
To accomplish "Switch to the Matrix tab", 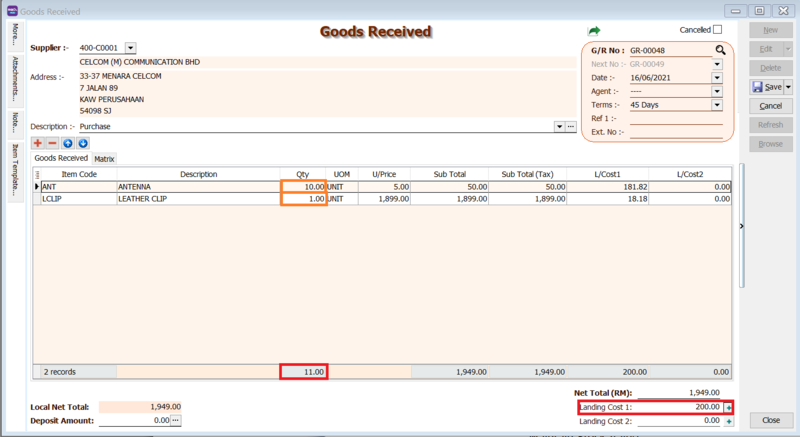I will [x=104, y=158].
